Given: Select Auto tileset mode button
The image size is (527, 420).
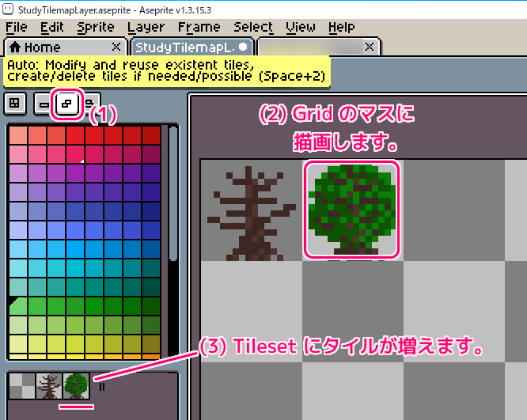Looking at the screenshot, I should coord(66,104).
